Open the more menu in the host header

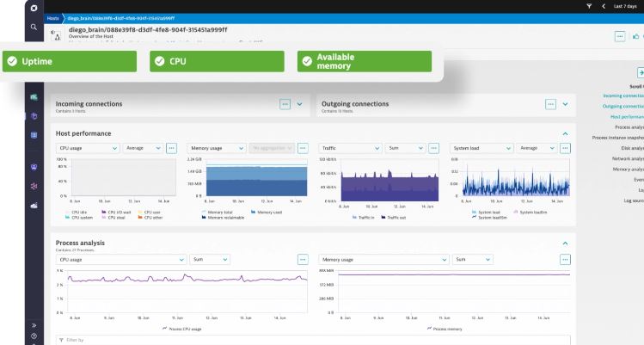(x=620, y=37)
